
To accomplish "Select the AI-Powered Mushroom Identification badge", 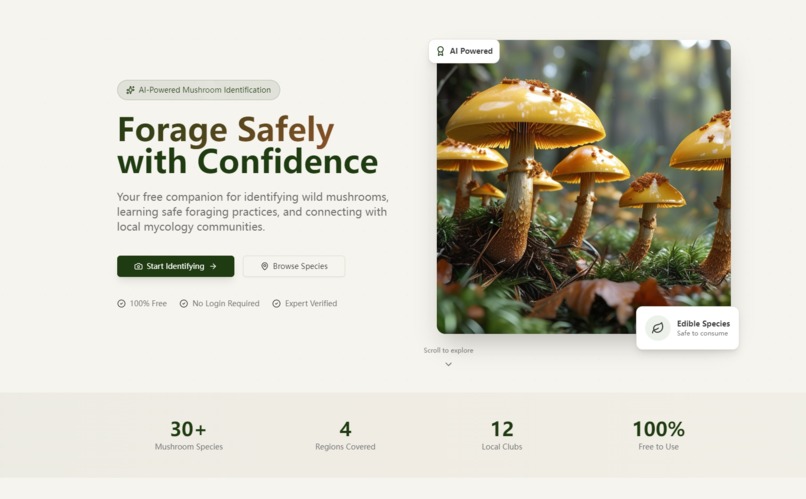I will [x=198, y=90].
